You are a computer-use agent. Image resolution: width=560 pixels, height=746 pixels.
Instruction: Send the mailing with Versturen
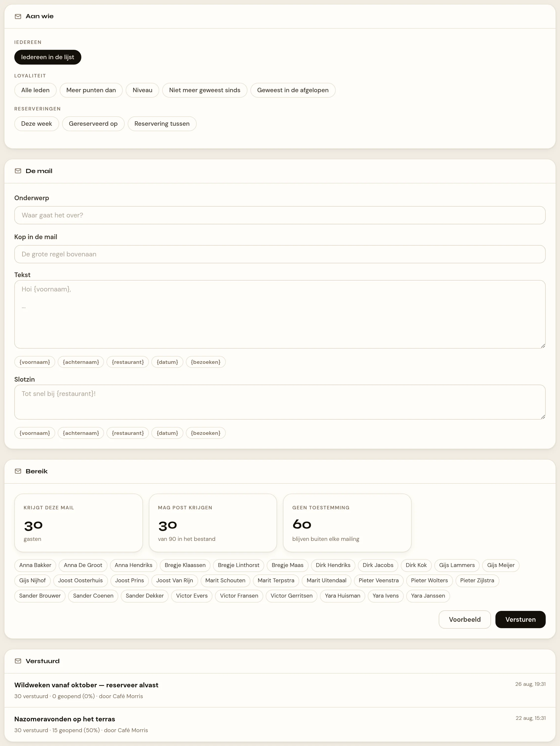click(520, 620)
